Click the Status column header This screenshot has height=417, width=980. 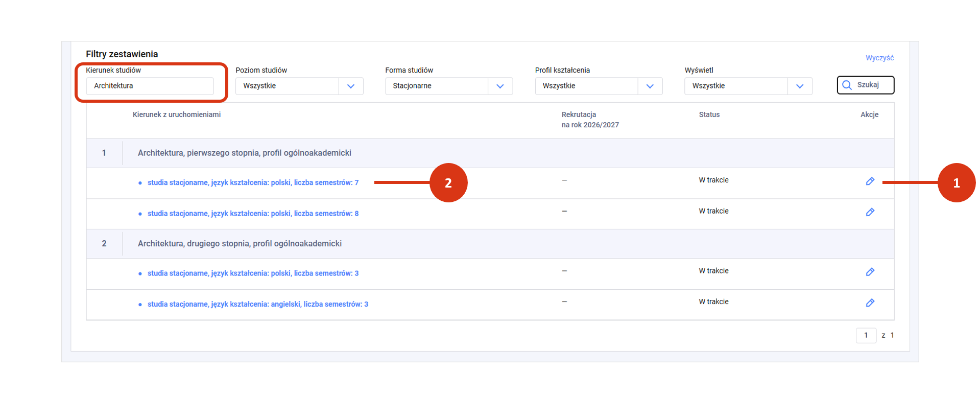[709, 114]
